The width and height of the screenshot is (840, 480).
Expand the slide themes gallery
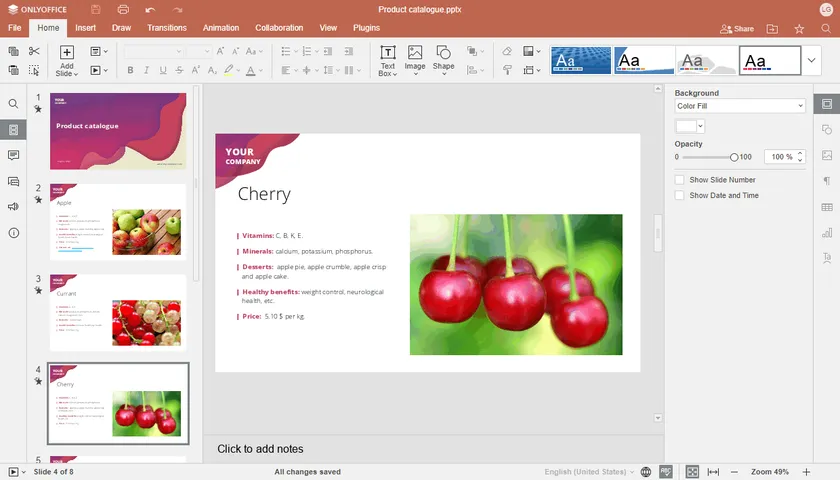(812, 60)
